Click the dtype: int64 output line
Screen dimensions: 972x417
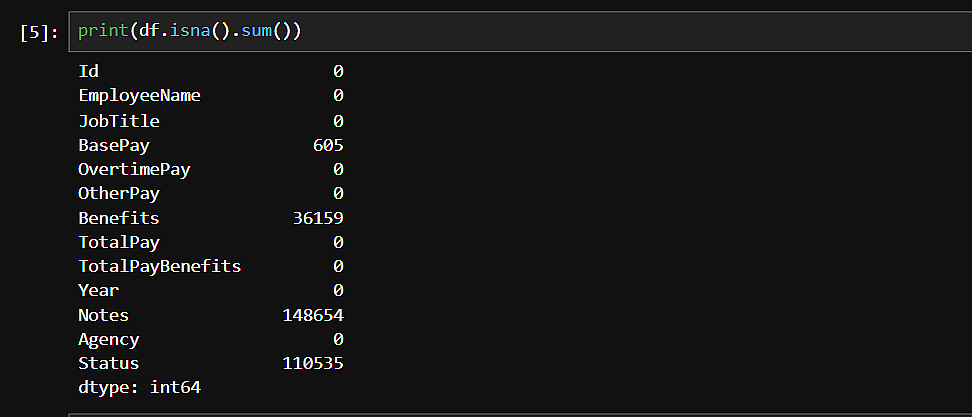point(140,387)
